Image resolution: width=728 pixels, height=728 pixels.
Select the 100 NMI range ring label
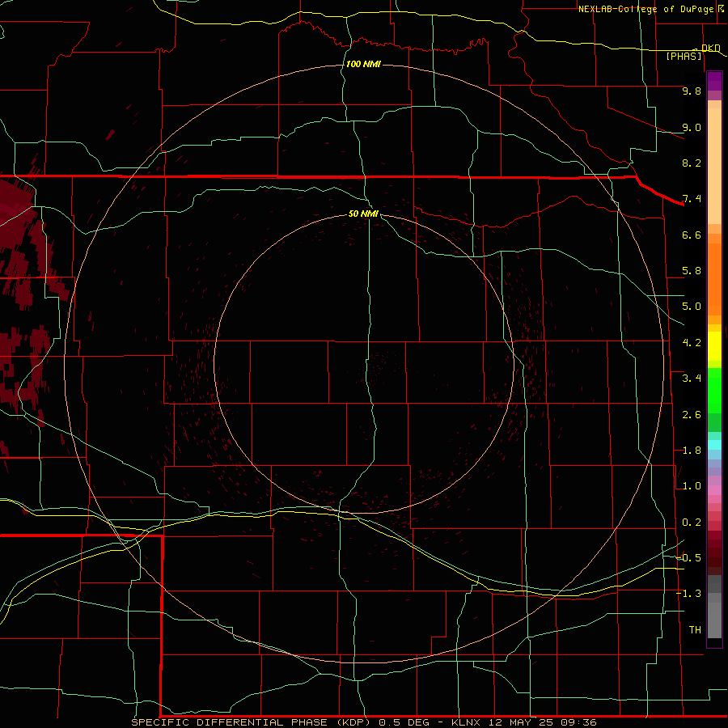(x=363, y=64)
